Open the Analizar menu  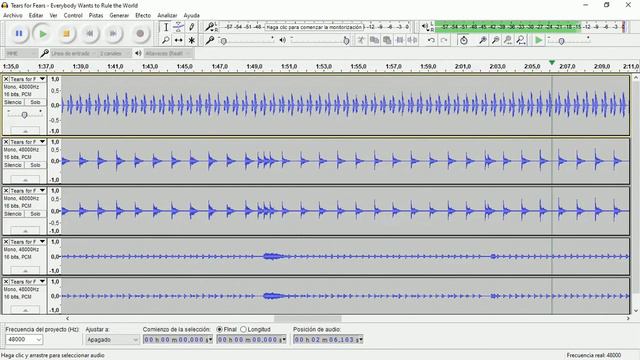point(167,16)
